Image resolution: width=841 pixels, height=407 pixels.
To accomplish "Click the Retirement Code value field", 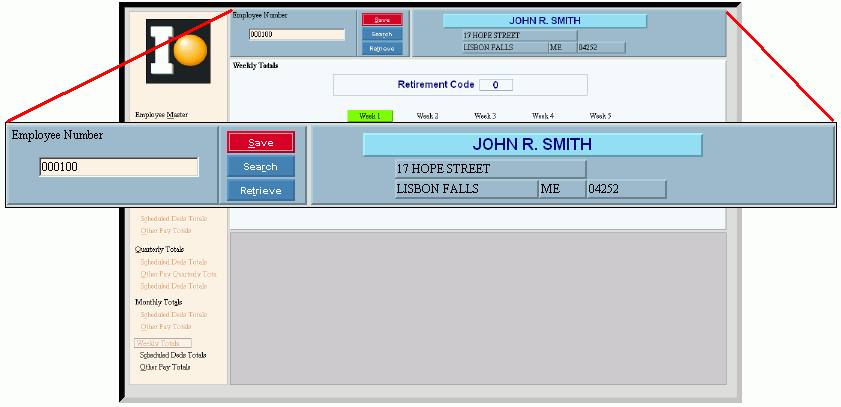I will (x=495, y=85).
